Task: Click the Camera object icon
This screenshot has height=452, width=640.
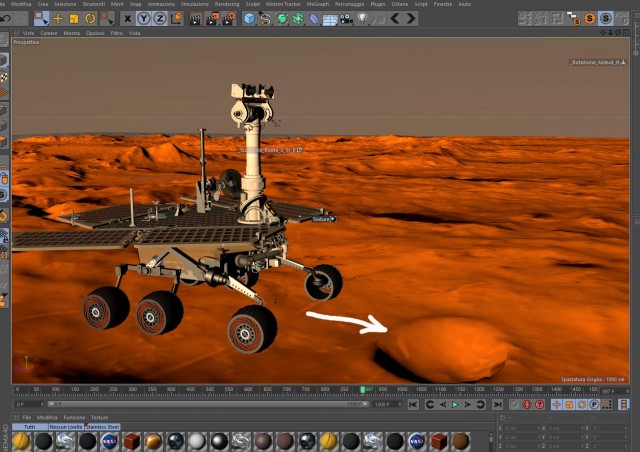Action: [346, 19]
